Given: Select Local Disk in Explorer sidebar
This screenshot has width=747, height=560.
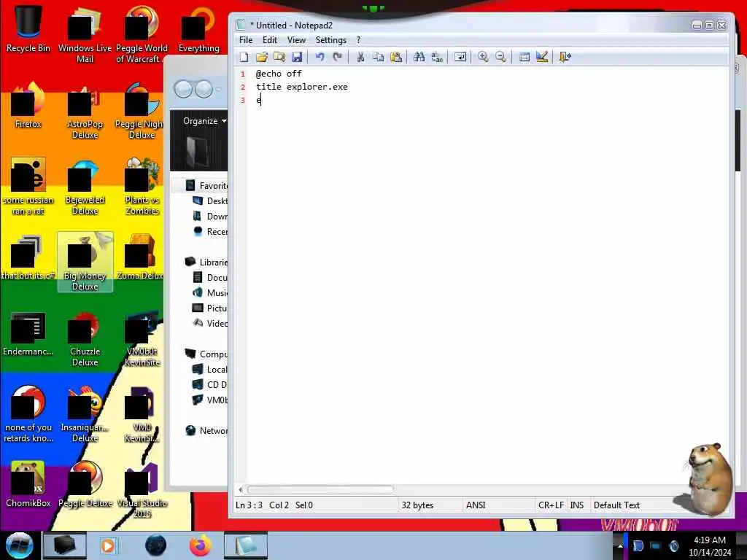Looking at the screenshot, I should [x=210, y=369].
